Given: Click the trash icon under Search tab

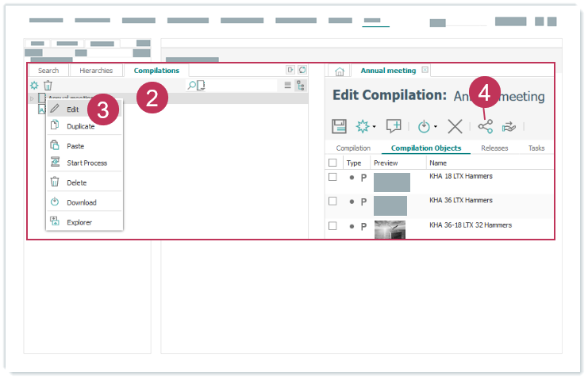Looking at the screenshot, I should (x=48, y=85).
